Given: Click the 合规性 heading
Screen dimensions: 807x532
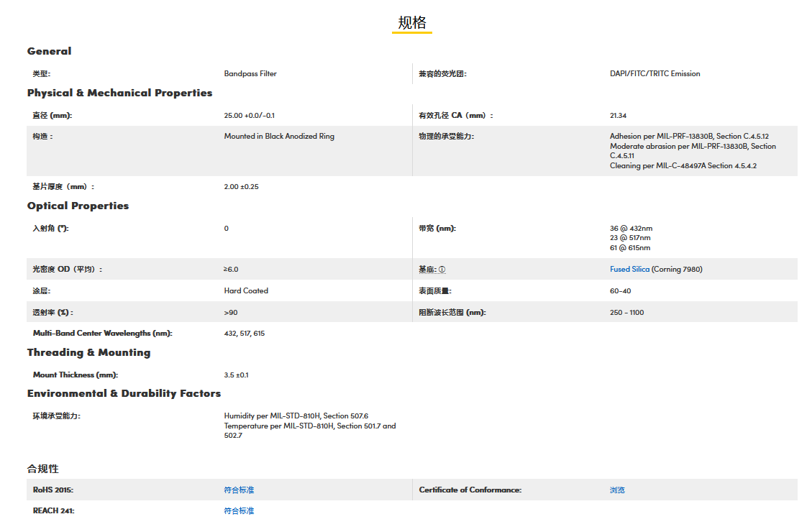Looking at the screenshot, I should point(42,469).
